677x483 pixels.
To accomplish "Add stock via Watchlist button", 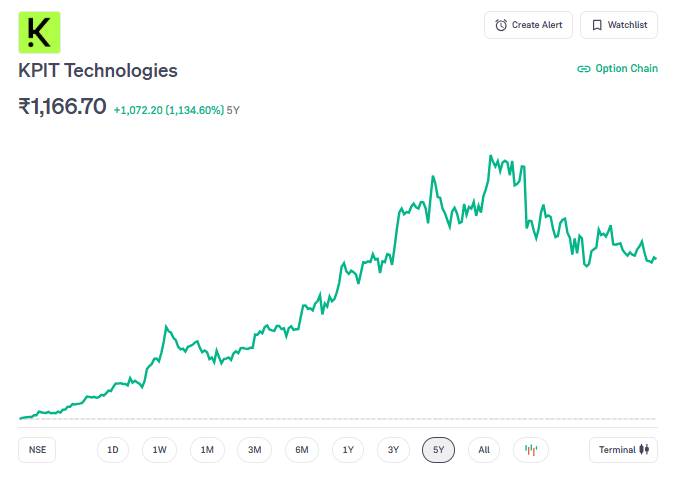I will [x=619, y=25].
